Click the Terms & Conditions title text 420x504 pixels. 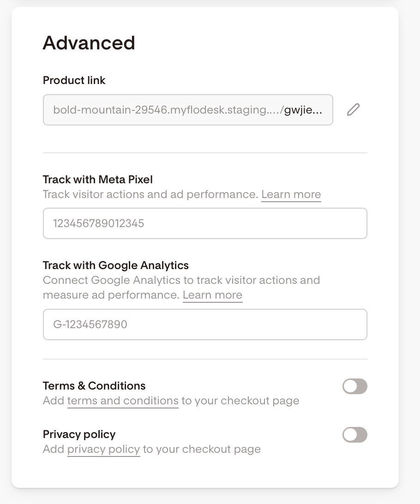(x=94, y=386)
